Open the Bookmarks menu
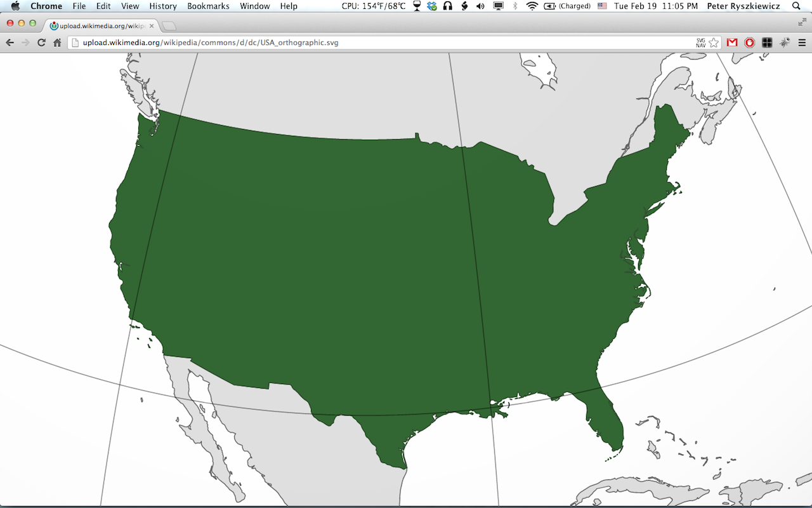This screenshot has height=508, width=812. point(208,6)
